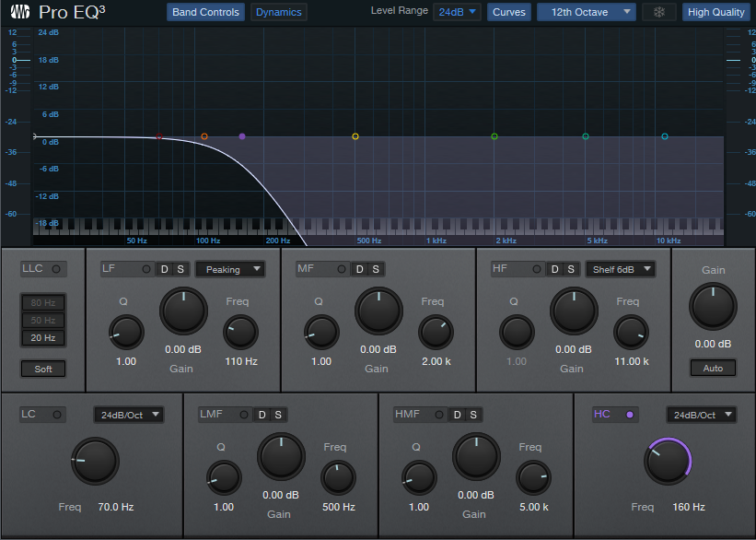
Task: Click the LF Q knob
Action: coord(126,332)
